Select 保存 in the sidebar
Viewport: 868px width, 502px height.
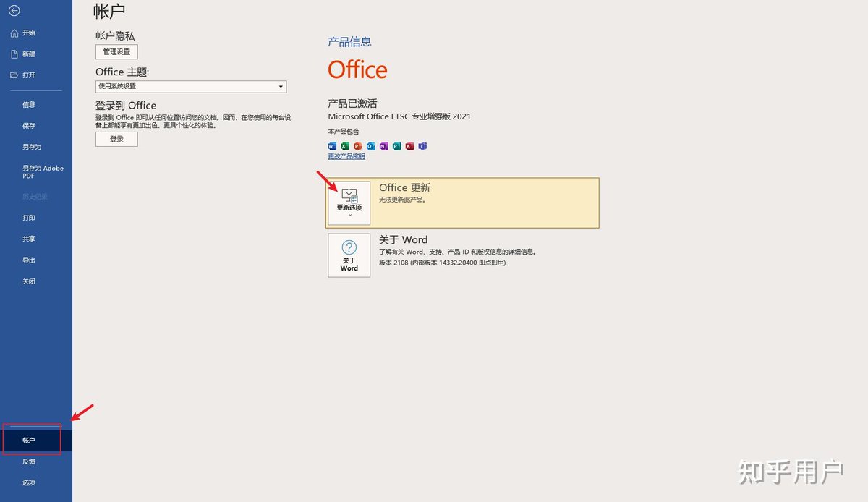[29, 125]
